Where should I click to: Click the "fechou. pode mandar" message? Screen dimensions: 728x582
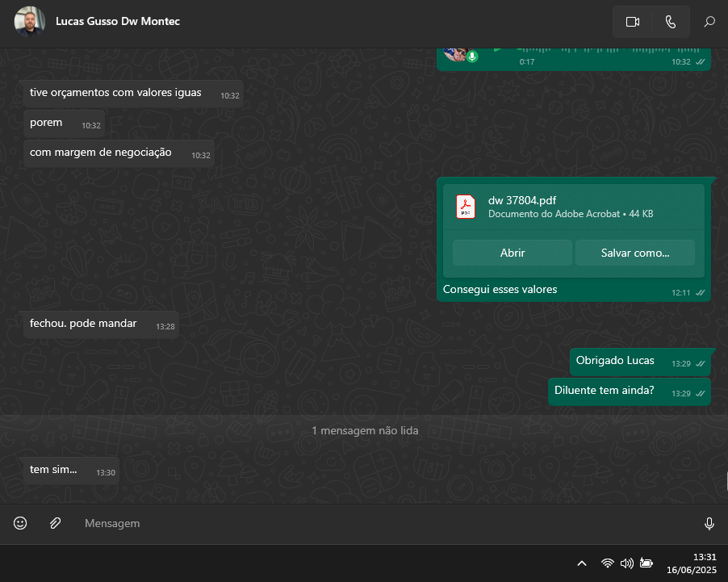tap(83, 324)
